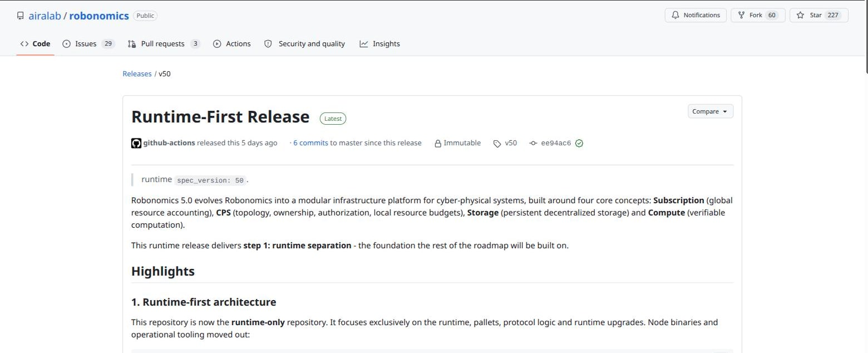Click the tag icon beside v50
This screenshot has height=353, width=868.
tap(497, 143)
